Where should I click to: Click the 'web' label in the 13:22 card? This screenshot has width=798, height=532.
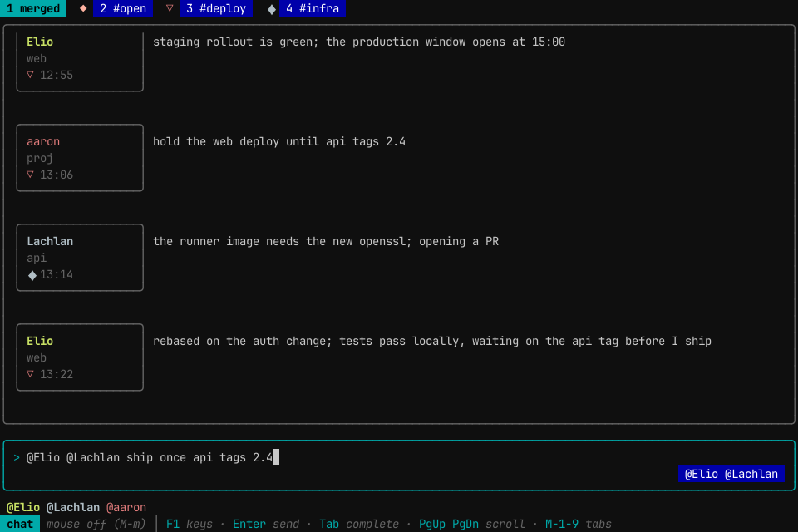pos(37,358)
